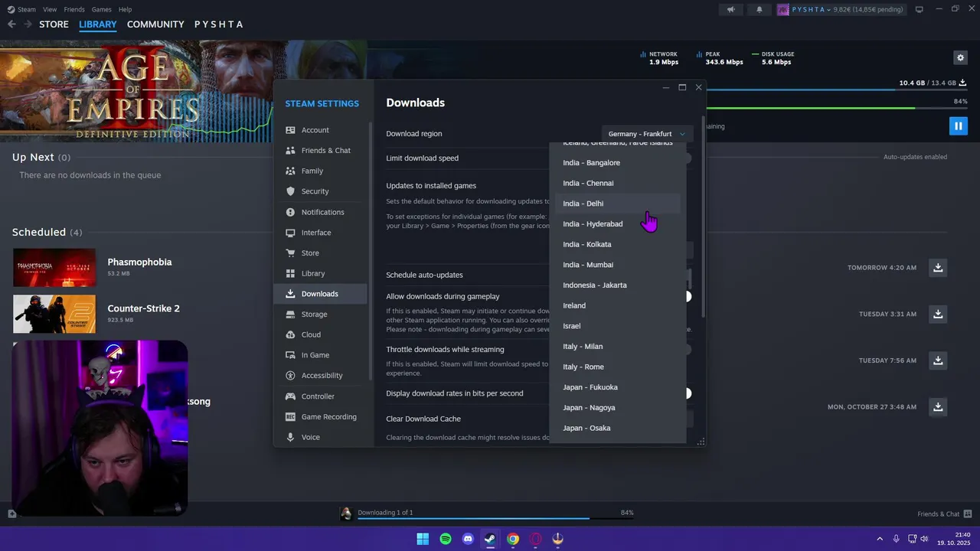This screenshot has height=551, width=980.
Task: Open the Notifications settings section
Action: (320, 212)
